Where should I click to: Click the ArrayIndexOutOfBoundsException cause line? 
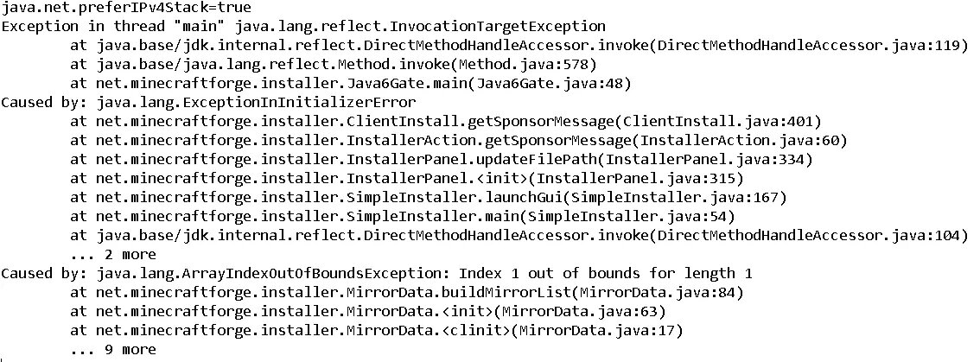click(377, 274)
